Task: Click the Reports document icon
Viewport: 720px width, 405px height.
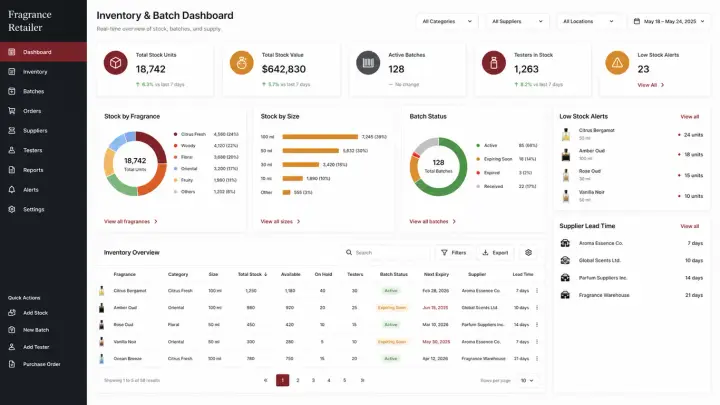Action: click(x=12, y=170)
